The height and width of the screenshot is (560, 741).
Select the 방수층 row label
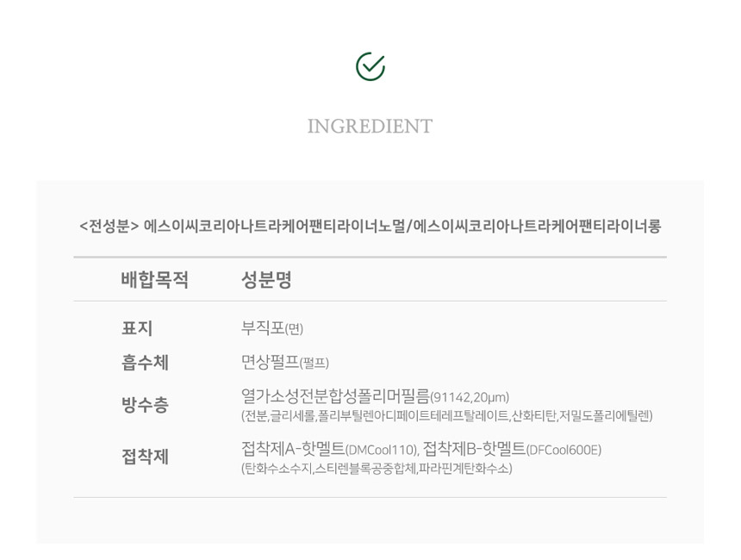[145, 405]
